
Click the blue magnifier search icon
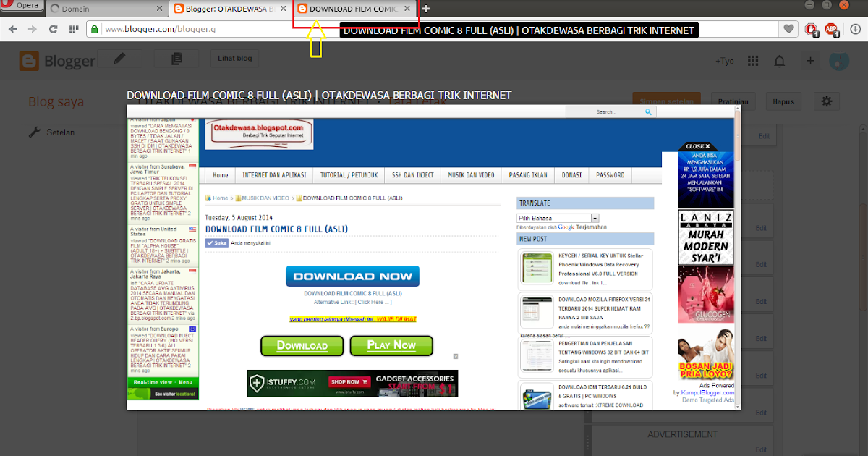(x=649, y=112)
